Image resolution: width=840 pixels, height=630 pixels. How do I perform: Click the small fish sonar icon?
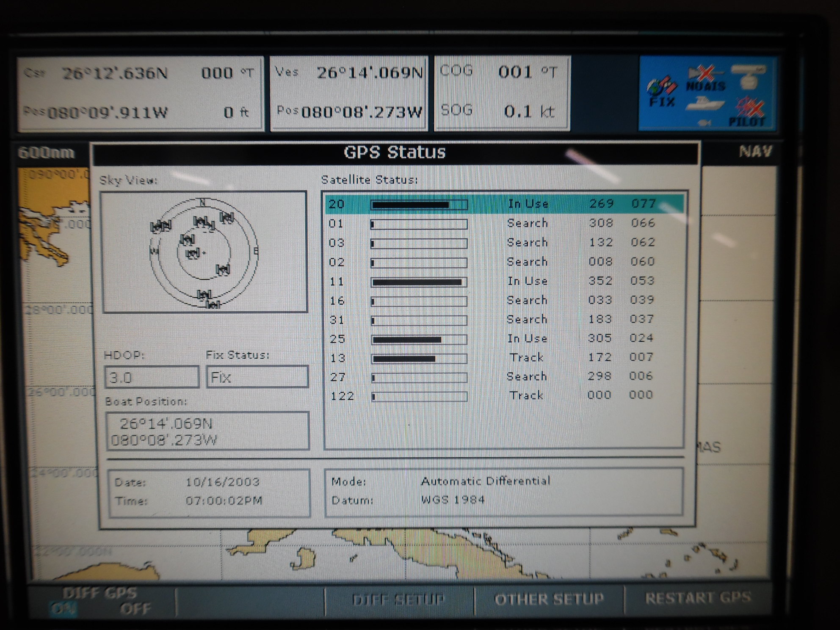(705, 123)
